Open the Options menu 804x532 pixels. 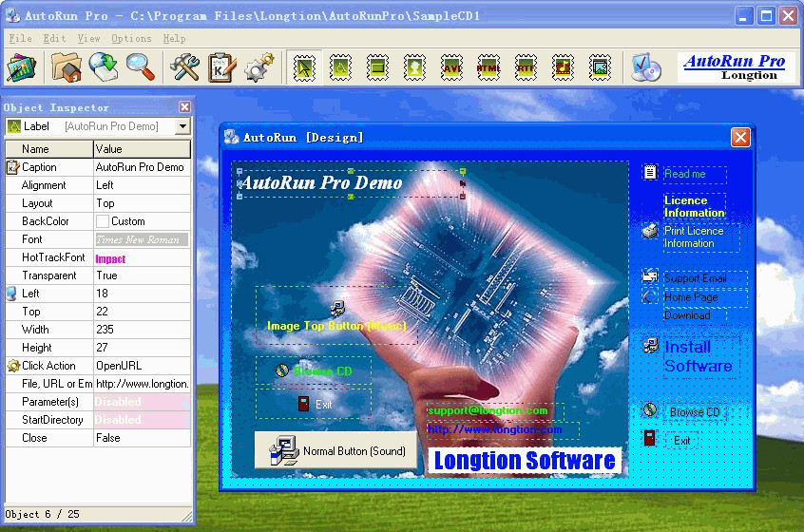(131, 38)
